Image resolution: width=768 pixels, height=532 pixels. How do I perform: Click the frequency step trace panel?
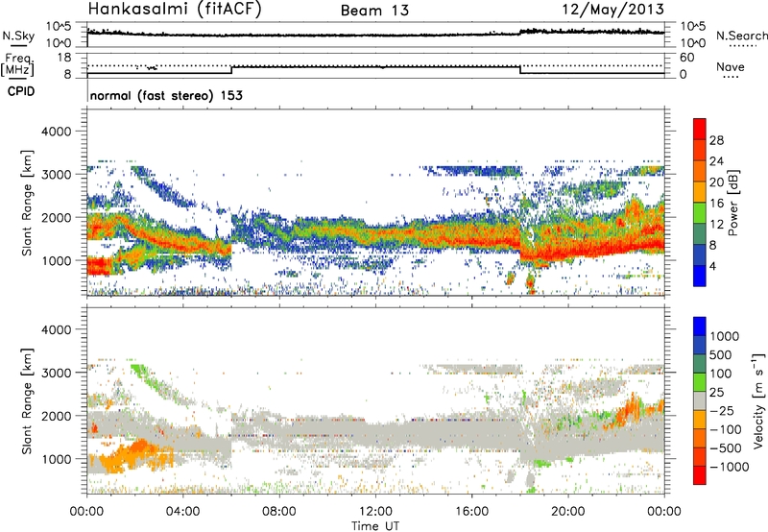(x=375, y=65)
